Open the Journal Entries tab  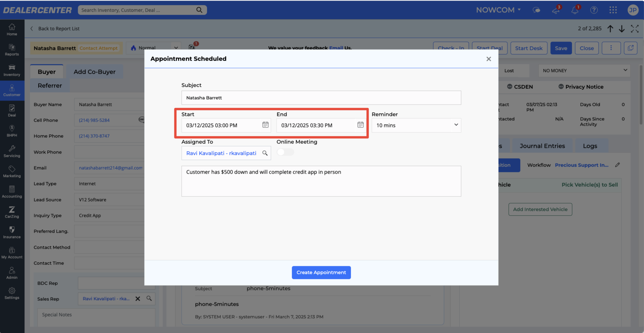[x=542, y=146]
